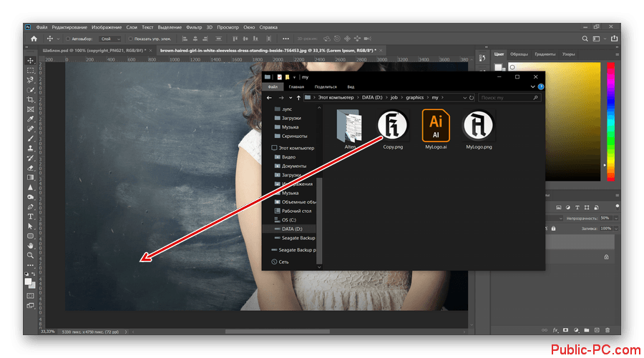Image resolution: width=644 pixels, height=358 pixels.
Task: Open Explorer recent locations dropdown arrow
Action: point(291,98)
